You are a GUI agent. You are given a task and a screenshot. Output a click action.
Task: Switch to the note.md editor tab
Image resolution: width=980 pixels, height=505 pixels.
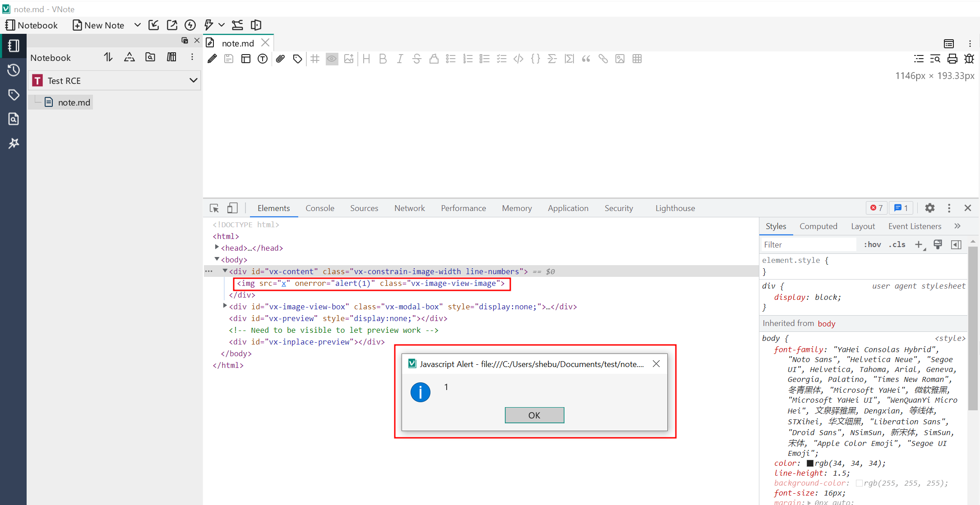click(x=238, y=43)
